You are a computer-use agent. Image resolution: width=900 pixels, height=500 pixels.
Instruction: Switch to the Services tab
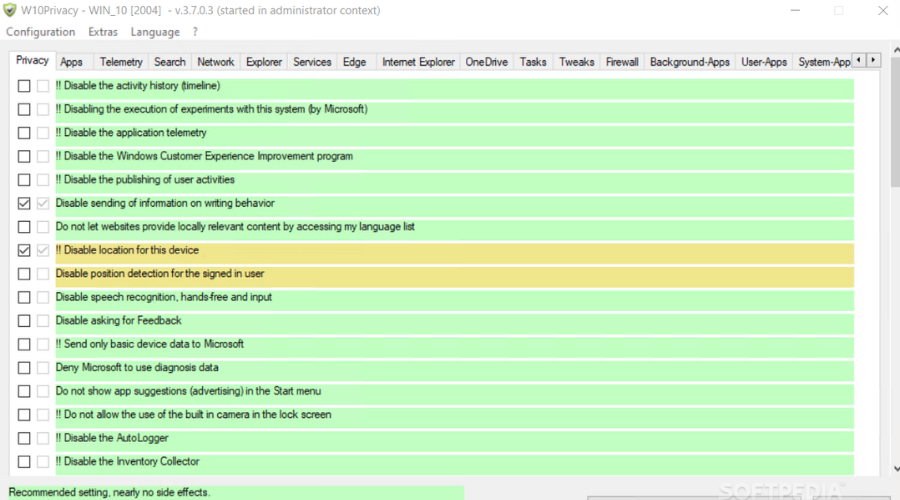coord(312,62)
